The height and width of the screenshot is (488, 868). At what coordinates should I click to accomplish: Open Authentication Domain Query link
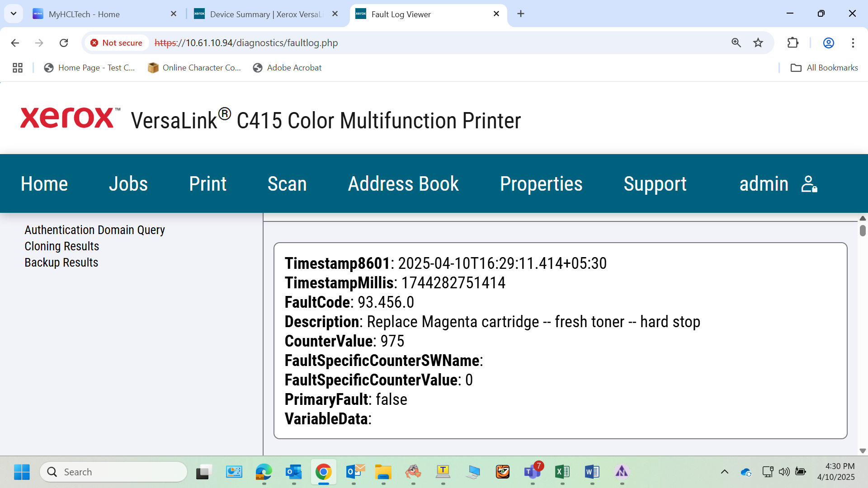[95, 230]
